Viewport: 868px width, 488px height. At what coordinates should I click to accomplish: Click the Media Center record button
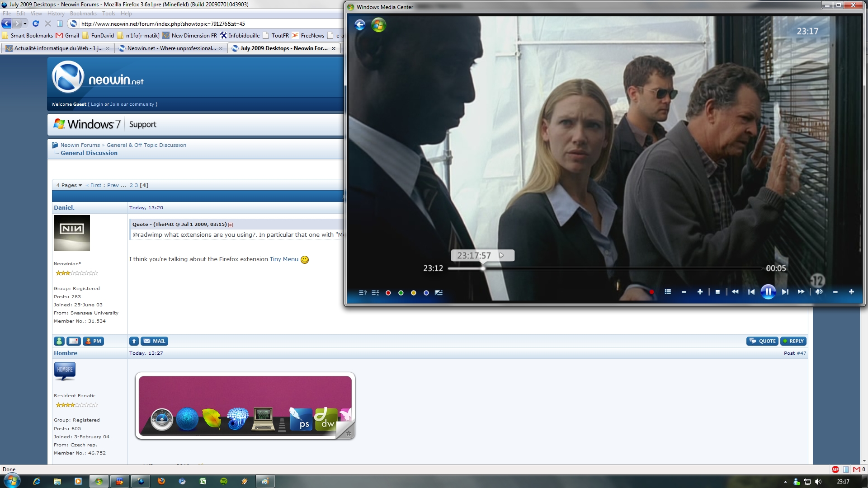pos(651,292)
